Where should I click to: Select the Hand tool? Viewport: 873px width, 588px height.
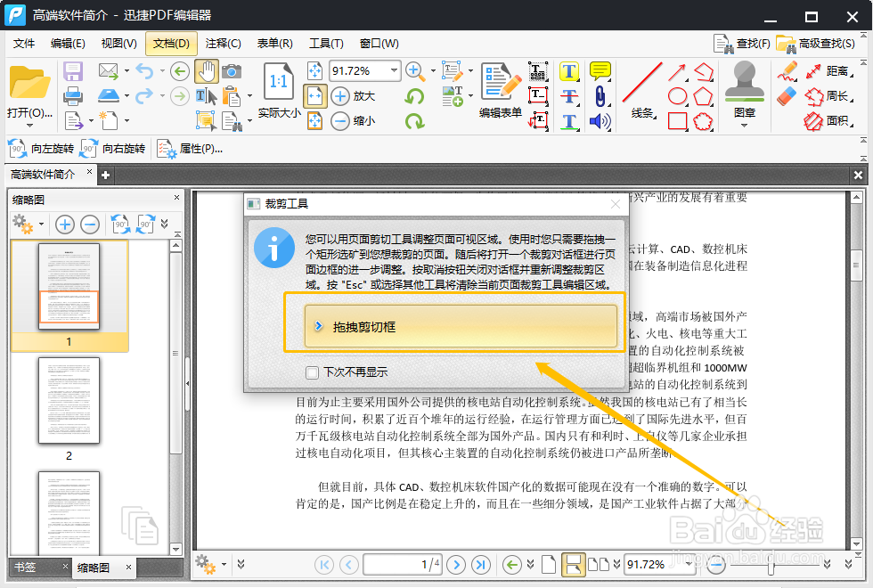[207, 72]
